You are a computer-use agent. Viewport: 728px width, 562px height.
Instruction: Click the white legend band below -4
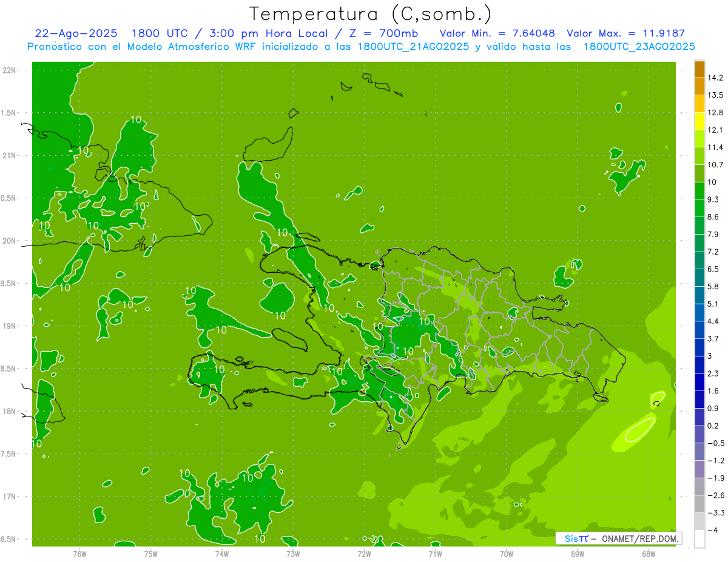[699, 539]
